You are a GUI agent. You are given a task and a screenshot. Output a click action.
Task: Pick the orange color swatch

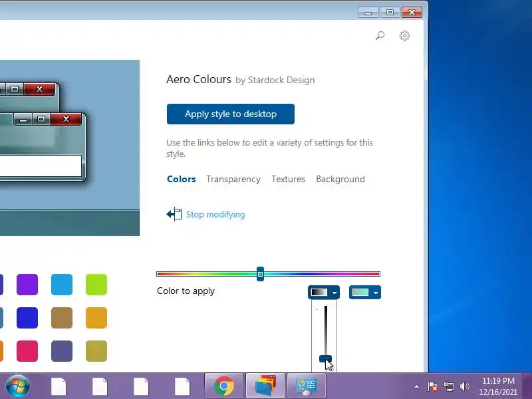96,318
